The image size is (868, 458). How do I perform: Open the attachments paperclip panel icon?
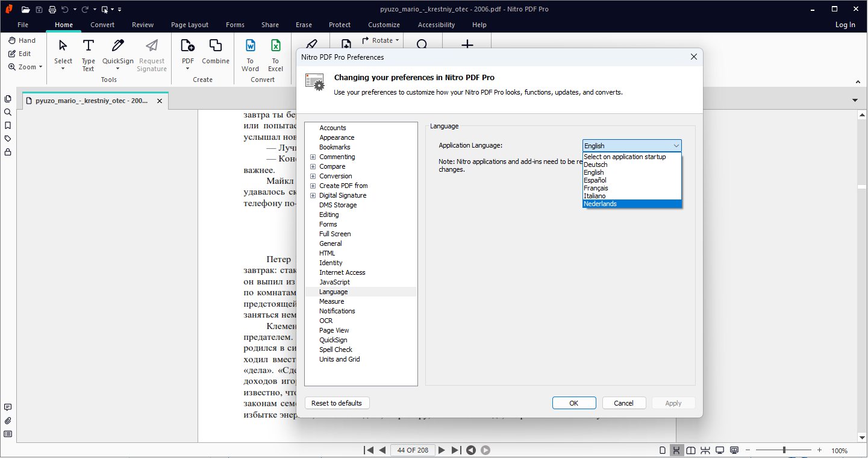point(8,421)
